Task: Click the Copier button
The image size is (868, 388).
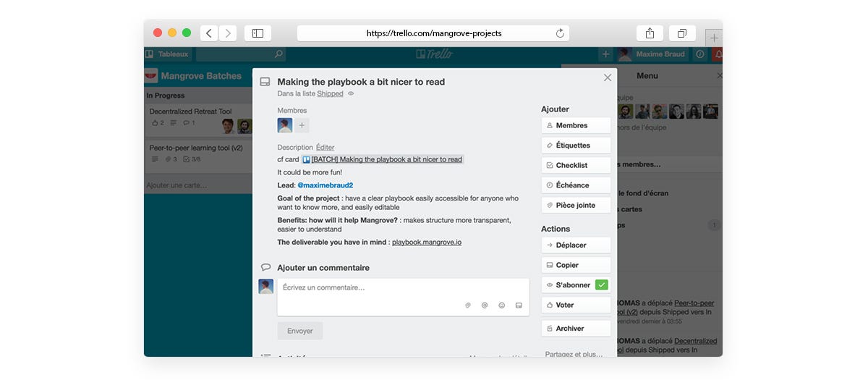Action: pos(576,265)
